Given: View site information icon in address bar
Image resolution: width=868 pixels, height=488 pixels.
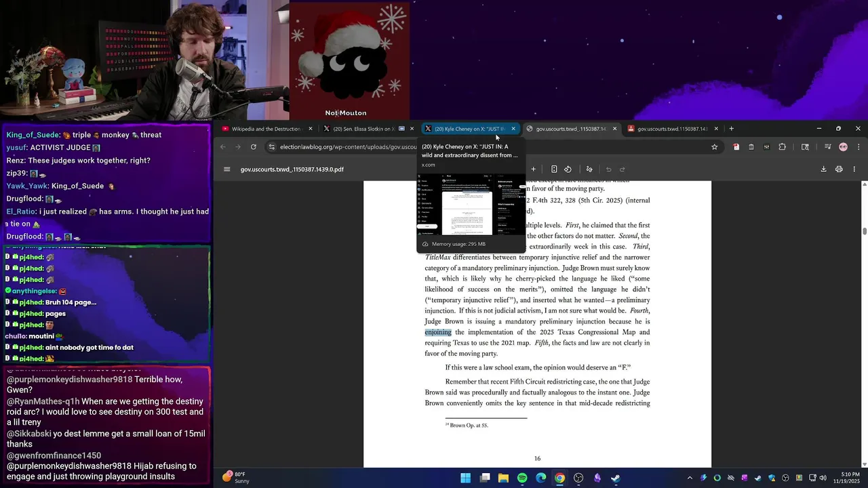Looking at the screenshot, I should point(272,147).
